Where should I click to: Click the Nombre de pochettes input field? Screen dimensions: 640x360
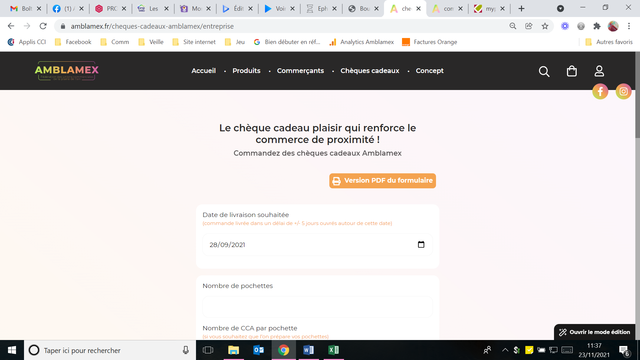[x=317, y=307]
